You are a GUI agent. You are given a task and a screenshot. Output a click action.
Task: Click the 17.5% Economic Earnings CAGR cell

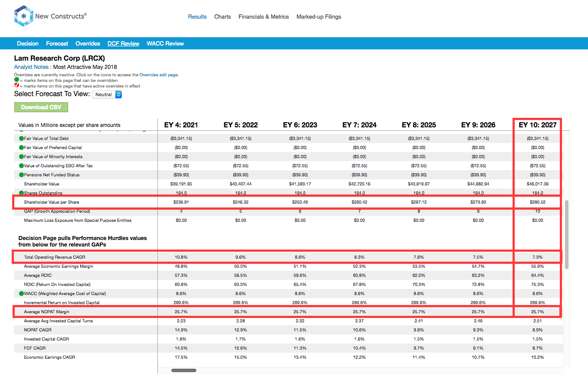coord(181,357)
